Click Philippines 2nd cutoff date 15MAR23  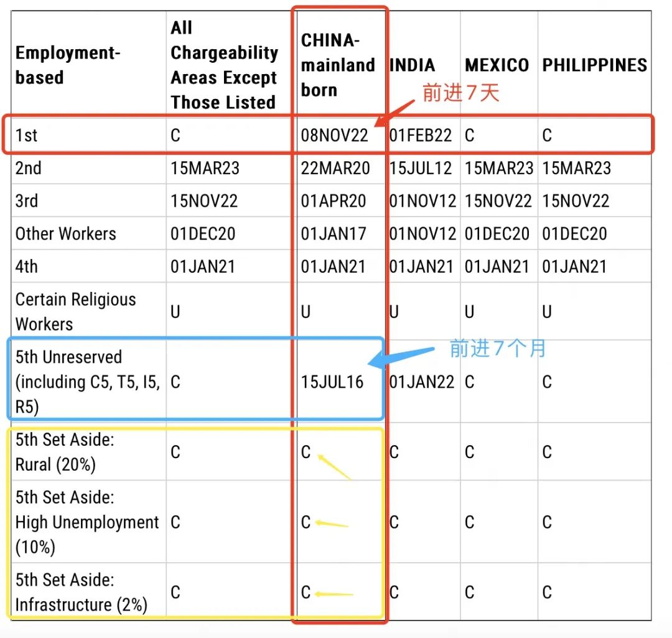pos(576,168)
